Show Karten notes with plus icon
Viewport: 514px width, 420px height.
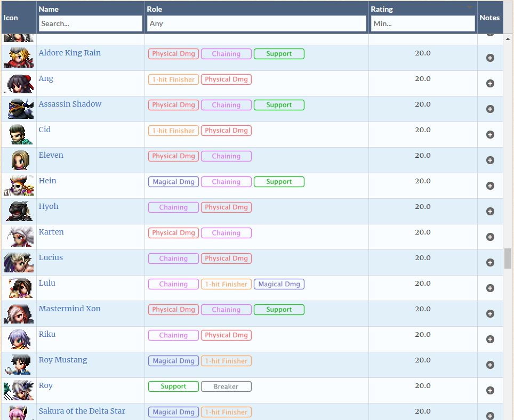point(490,237)
